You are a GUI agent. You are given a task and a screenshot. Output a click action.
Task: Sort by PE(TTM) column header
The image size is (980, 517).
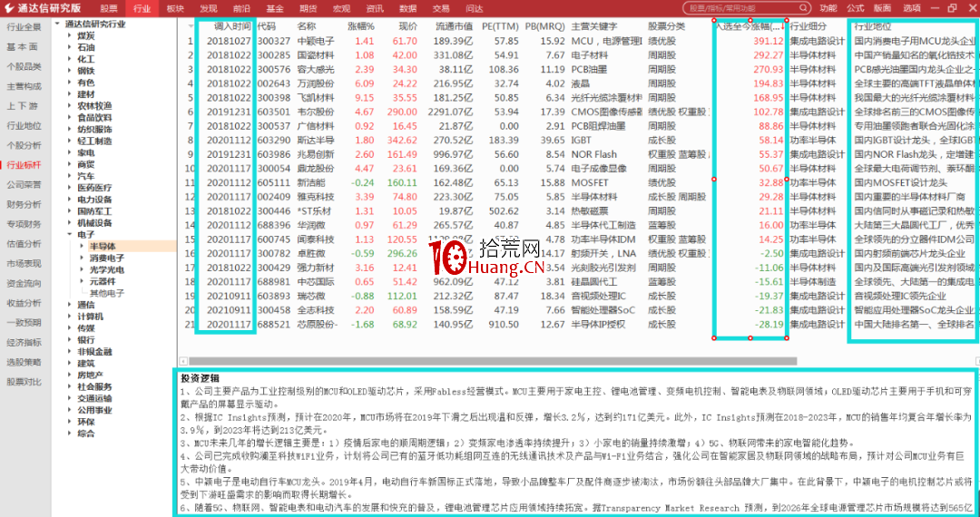point(500,26)
